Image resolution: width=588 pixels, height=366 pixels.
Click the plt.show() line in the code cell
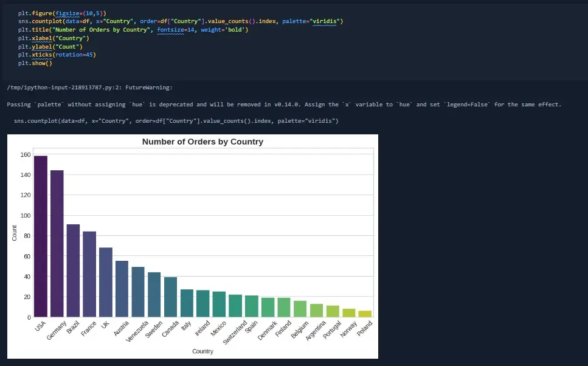click(x=35, y=63)
